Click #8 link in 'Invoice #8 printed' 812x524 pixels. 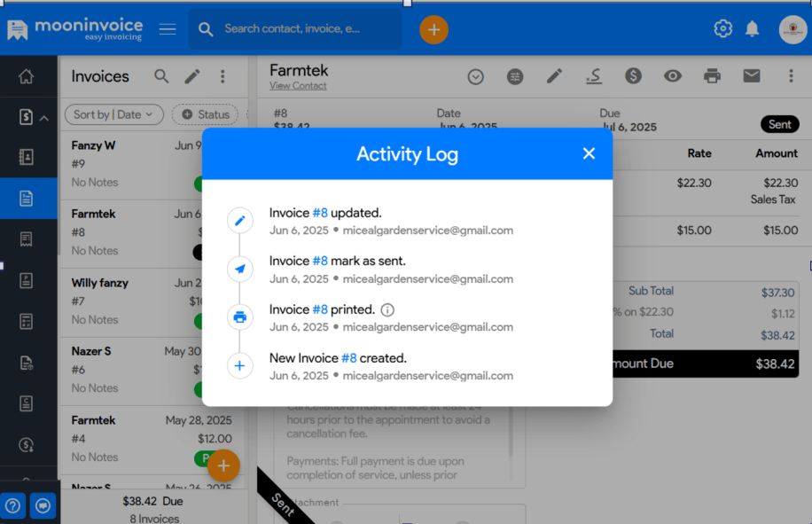point(320,309)
